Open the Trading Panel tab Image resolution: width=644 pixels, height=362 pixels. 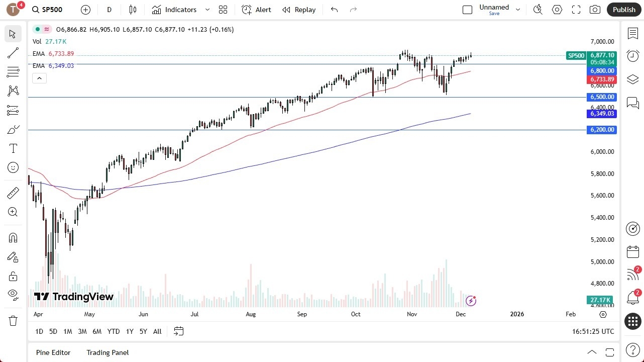[x=108, y=352]
